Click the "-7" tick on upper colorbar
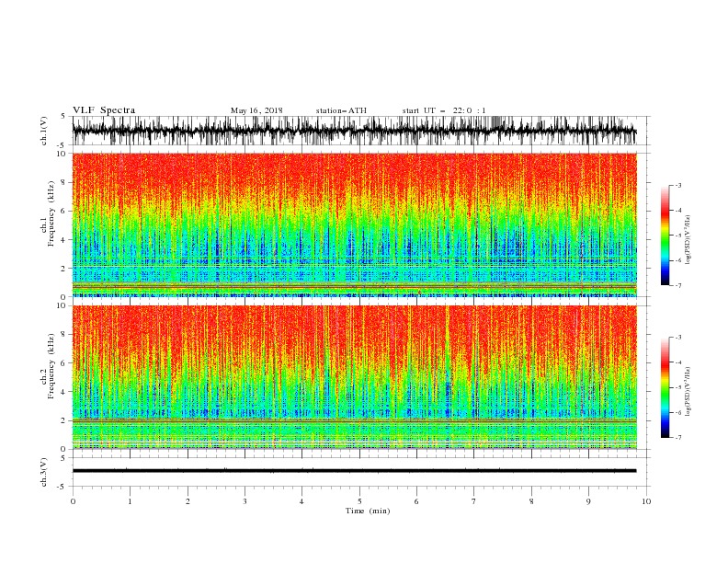 point(677,286)
